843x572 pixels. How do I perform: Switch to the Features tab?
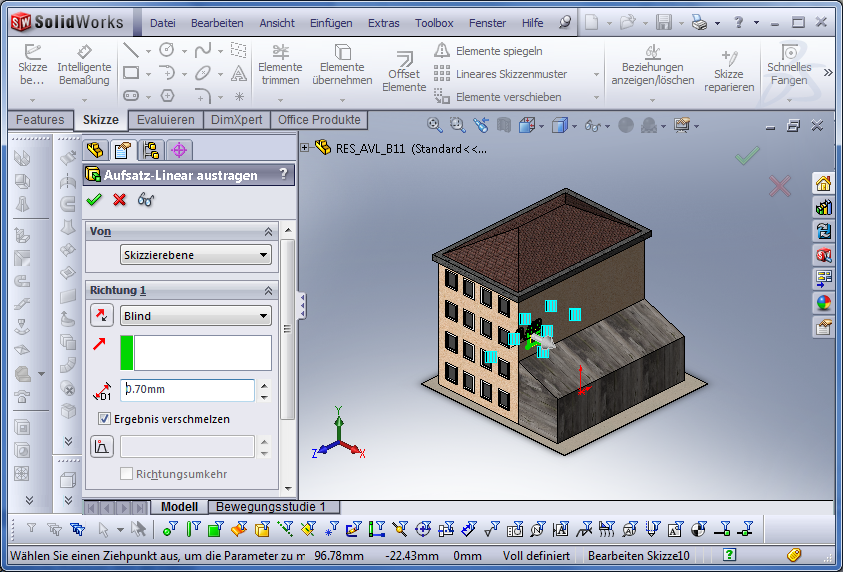40,120
